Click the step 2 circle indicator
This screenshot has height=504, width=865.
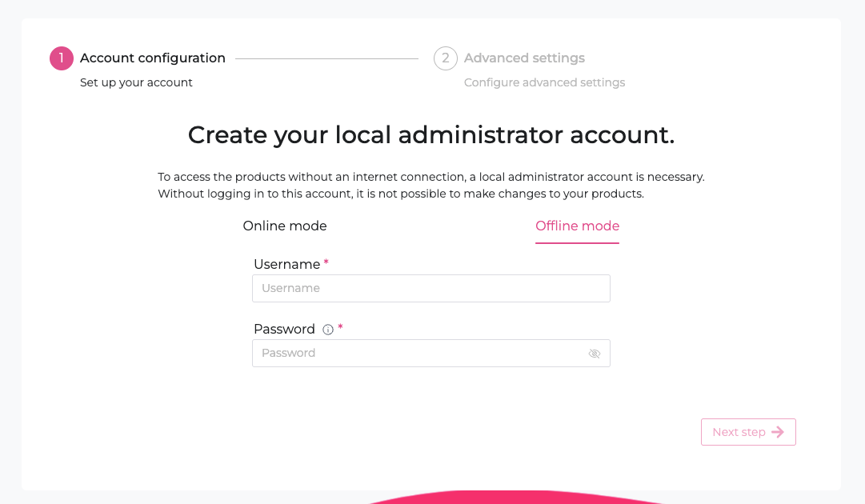coord(446,58)
